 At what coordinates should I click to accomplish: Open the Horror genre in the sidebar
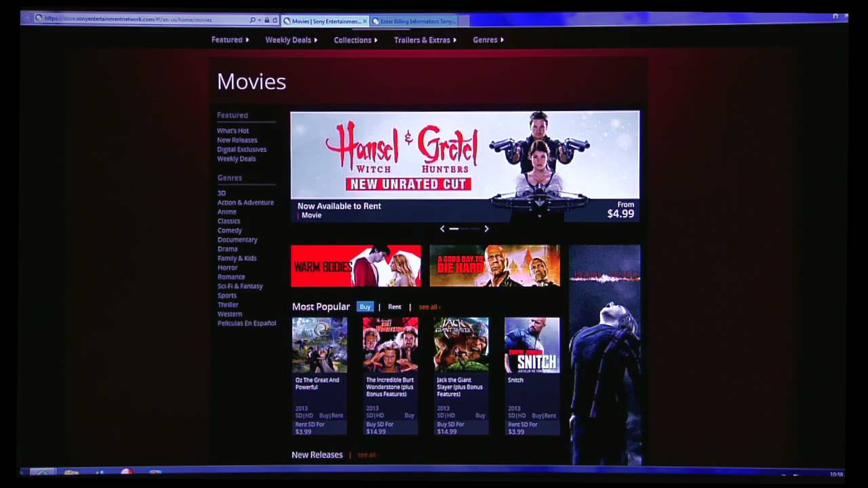[227, 267]
